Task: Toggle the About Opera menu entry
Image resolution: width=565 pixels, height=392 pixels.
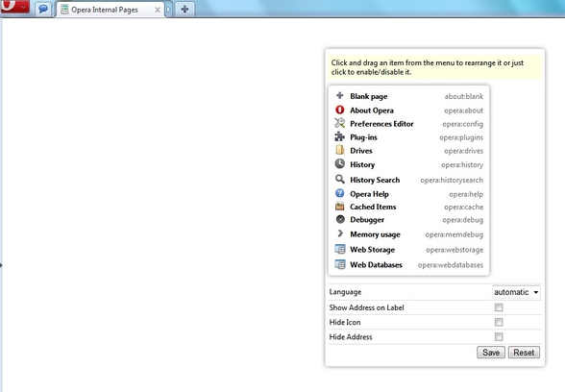Action: point(408,110)
